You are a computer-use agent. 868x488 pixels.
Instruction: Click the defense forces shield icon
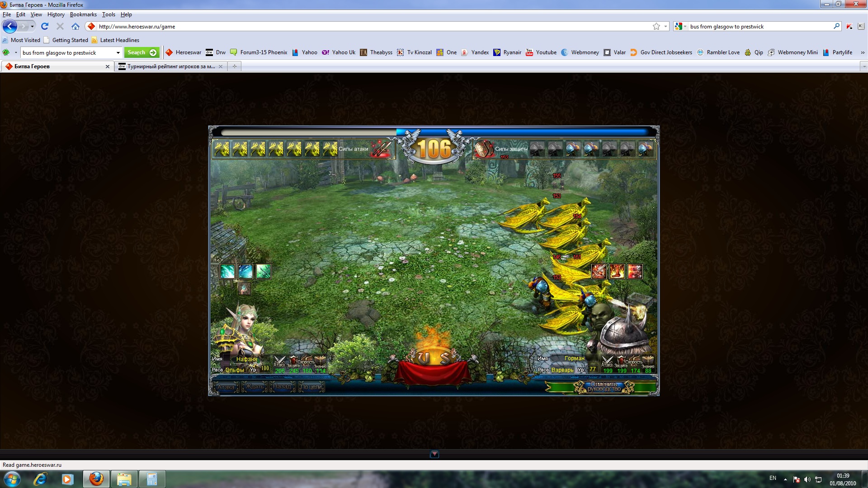click(484, 149)
